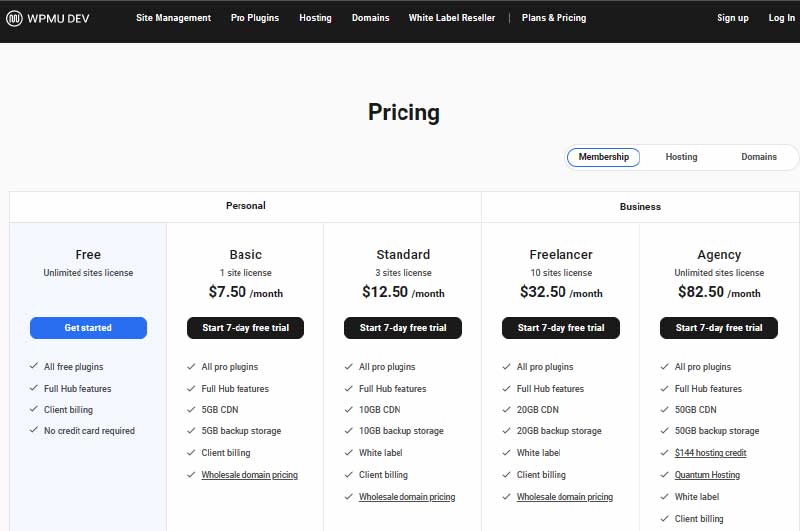The width and height of the screenshot is (800, 531).
Task: Click the Pricing page heading
Action: point(404,113)
